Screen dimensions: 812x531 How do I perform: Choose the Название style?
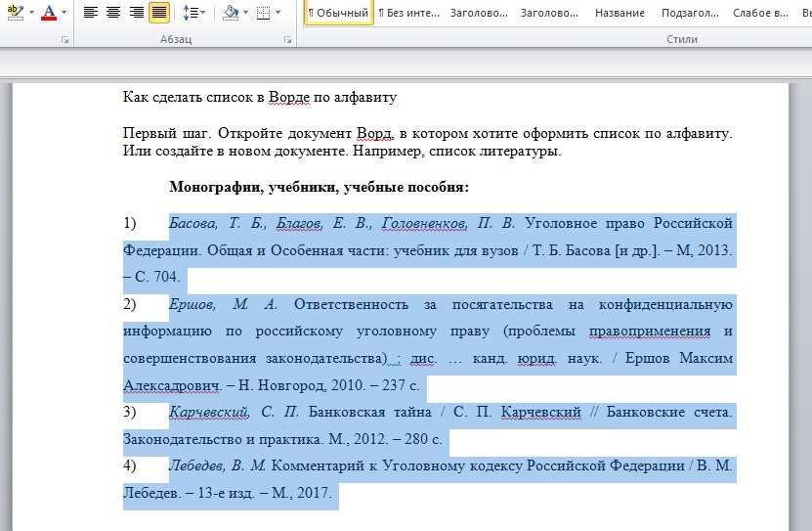click(x=620, y=14)
